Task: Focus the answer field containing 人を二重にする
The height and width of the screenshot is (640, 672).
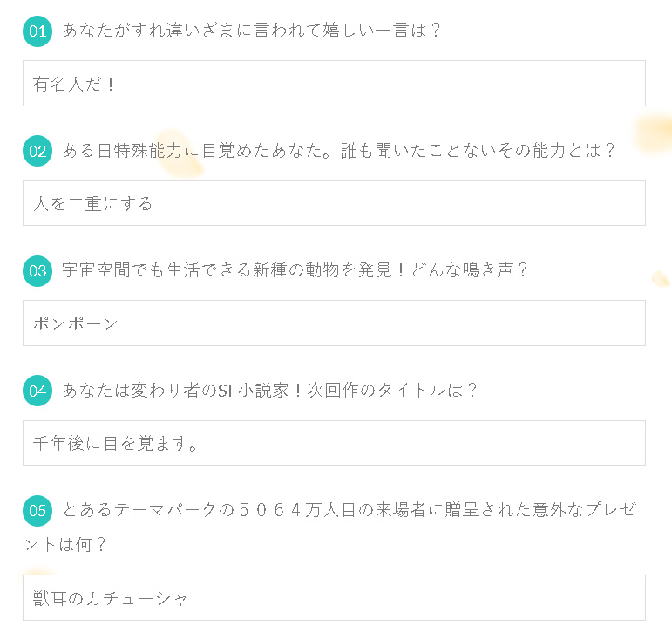Action: (334, 203)
